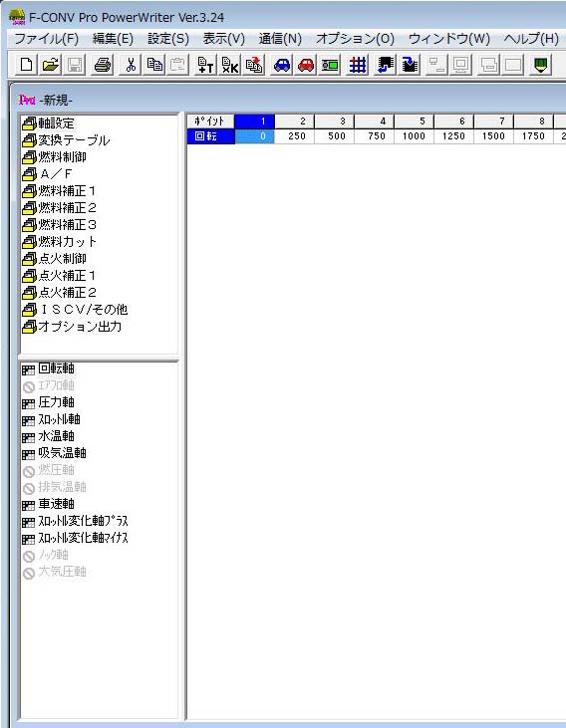Open the 編集(E) menu

[x=113, y=39]
